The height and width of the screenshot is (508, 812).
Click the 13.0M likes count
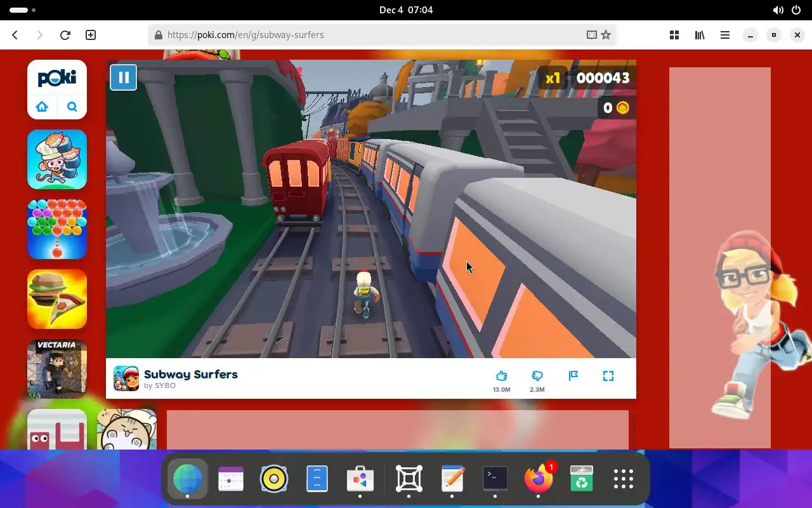(501, 390)
